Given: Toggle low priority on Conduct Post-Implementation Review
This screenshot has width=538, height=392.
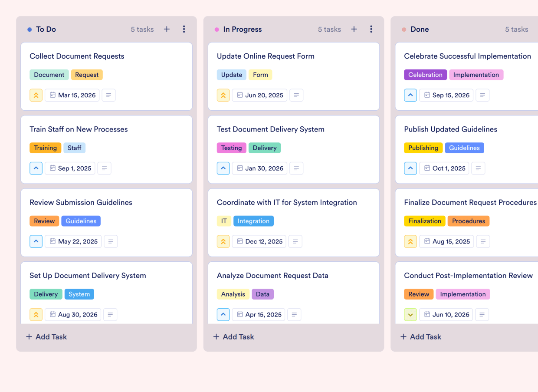Looking at the screenshot, I should point(410,314).
